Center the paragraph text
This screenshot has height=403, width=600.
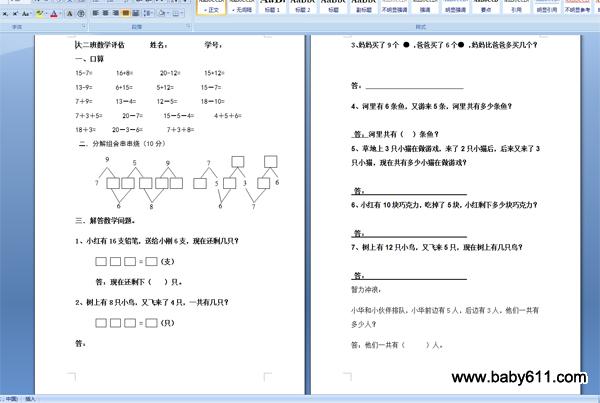coord(106,13)
